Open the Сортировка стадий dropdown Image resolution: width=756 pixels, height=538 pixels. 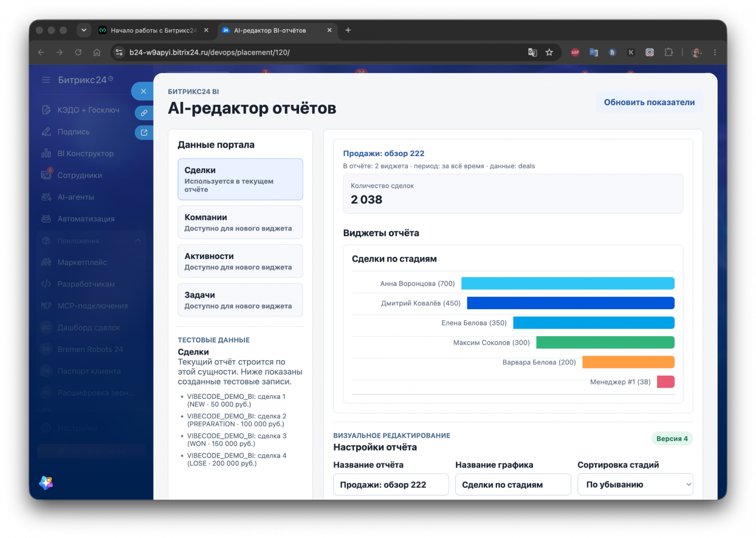coord(635,484)
